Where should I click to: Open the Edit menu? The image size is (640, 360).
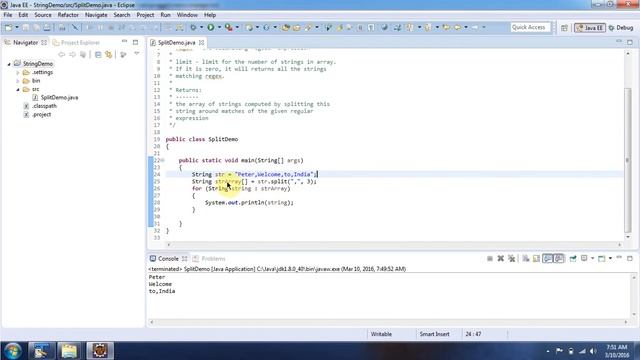click(23, 15)
